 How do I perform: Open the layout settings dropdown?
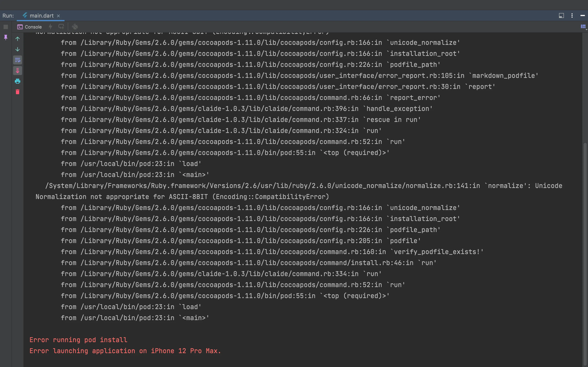coord(583,27)
